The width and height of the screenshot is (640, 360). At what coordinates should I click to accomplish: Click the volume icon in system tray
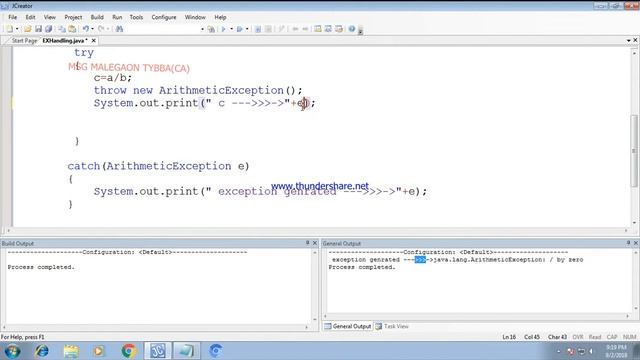click(x=591, y=351)
